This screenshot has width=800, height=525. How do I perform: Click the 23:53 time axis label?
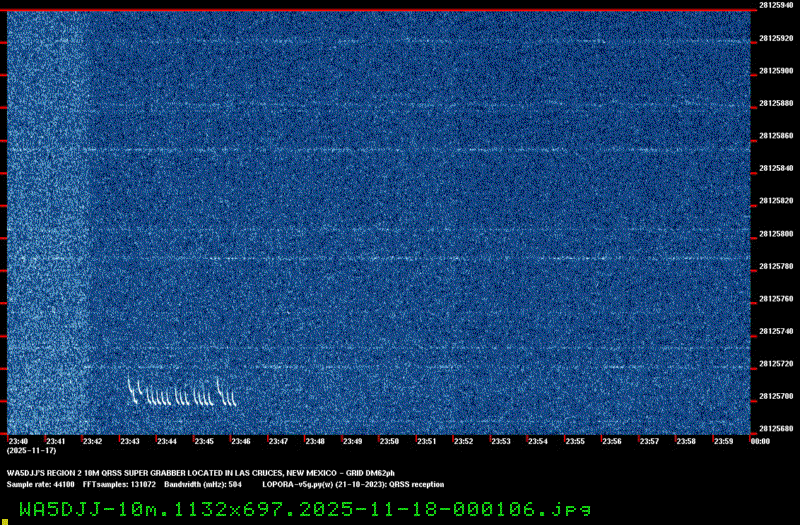pos(501,441)
